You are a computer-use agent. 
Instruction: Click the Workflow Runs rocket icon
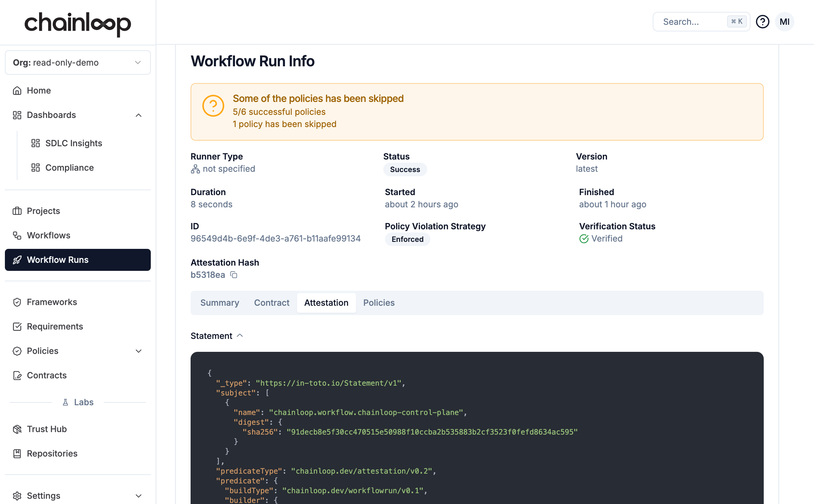17,260
